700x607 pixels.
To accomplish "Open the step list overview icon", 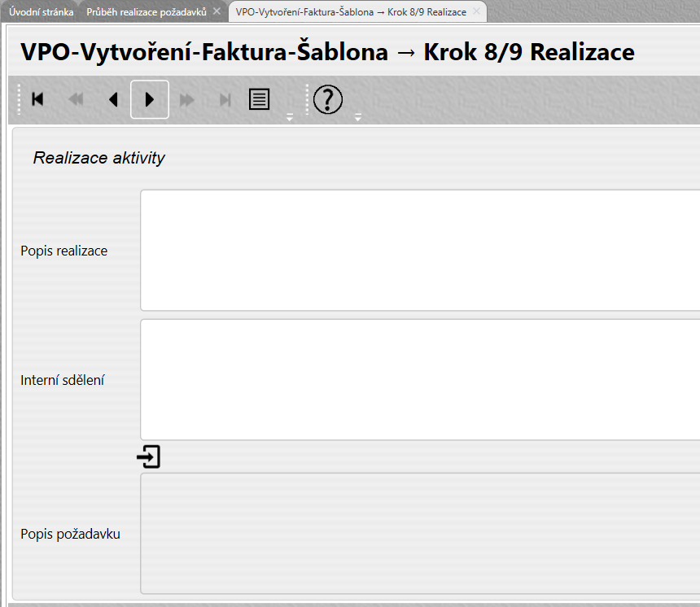I will 260,99.
